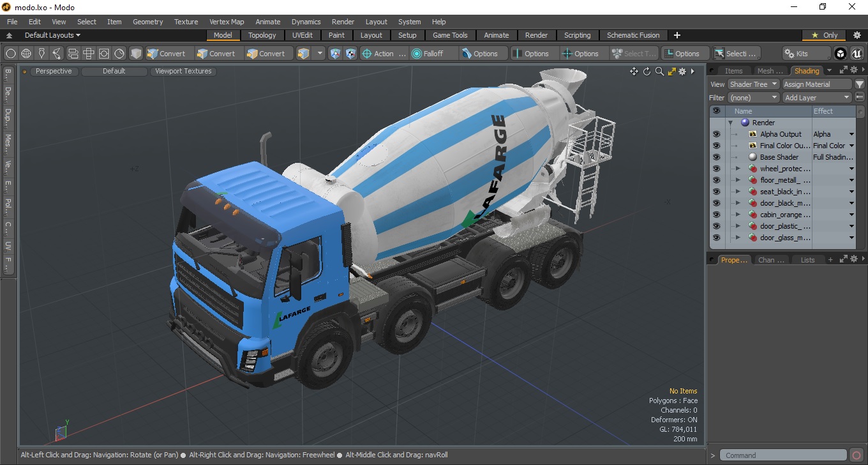Screen dimensions: 868x465
Task: Open the Shader Tree view dropdown
Action: [x=754, y=84]
